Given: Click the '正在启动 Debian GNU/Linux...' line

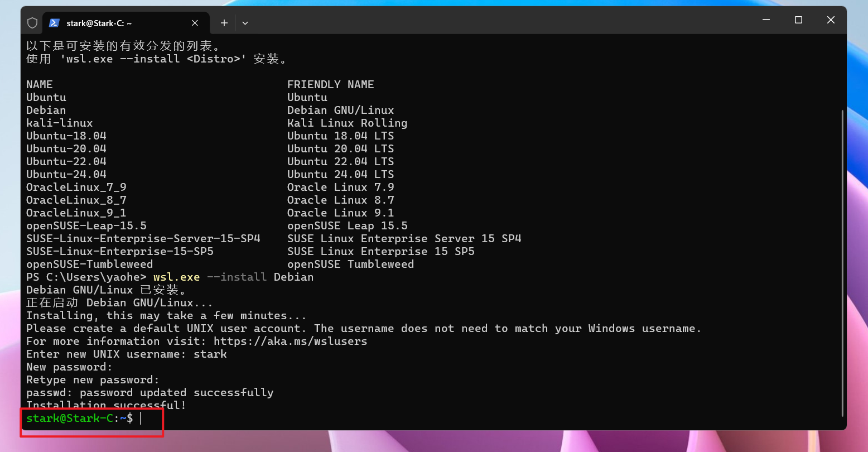Looking at the screenshot, I should click(x=120, y=302).
